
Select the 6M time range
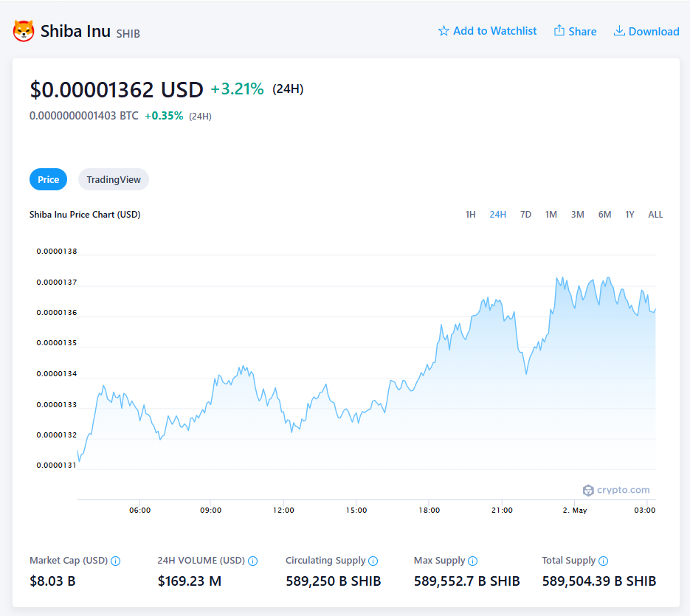tap(604, 215)
